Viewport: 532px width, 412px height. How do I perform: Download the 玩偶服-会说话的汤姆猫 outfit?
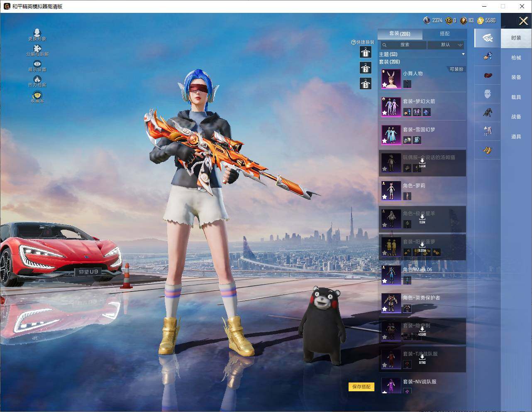pos(422,162)
